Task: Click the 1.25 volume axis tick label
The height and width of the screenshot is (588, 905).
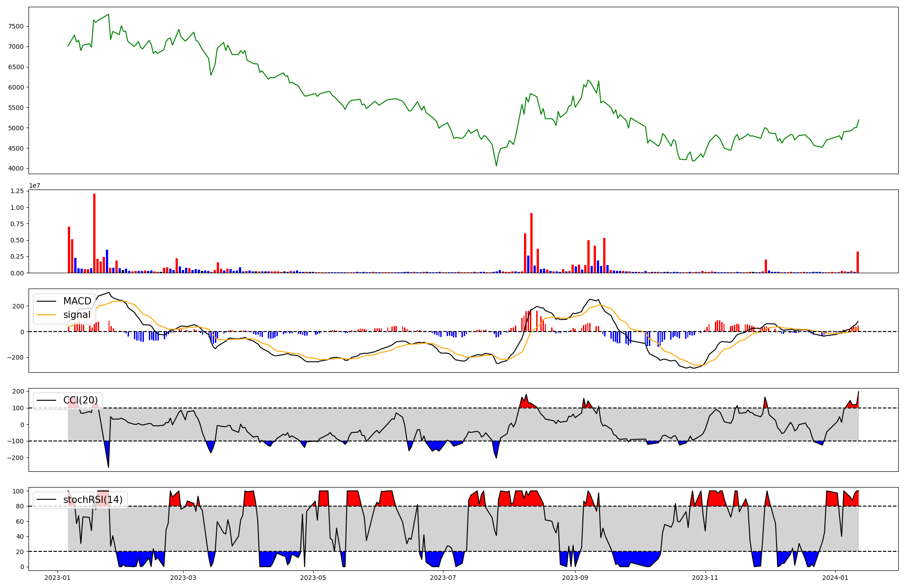Action: [x=16, y=191]
